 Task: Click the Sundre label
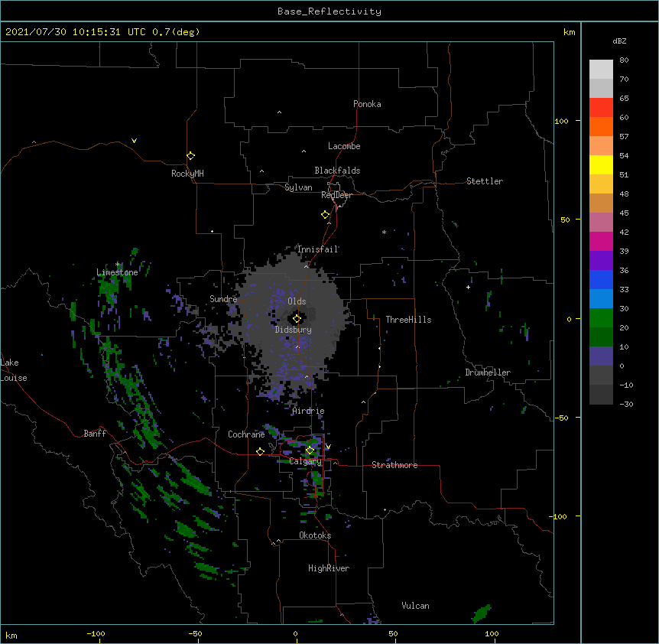[x=223, y=299]
